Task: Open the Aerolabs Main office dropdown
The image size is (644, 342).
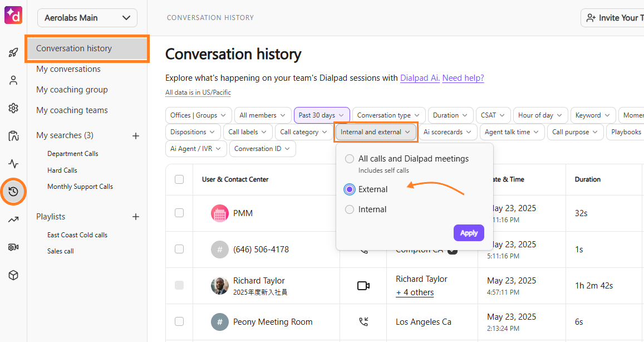Action: (87, 18)
